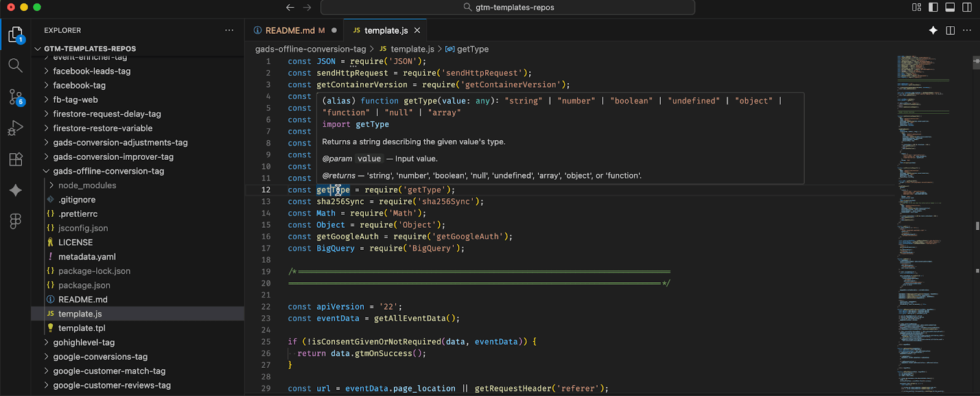Switch to the README.md tab
This screenshot has width=980, height=396.
point(290,31)
